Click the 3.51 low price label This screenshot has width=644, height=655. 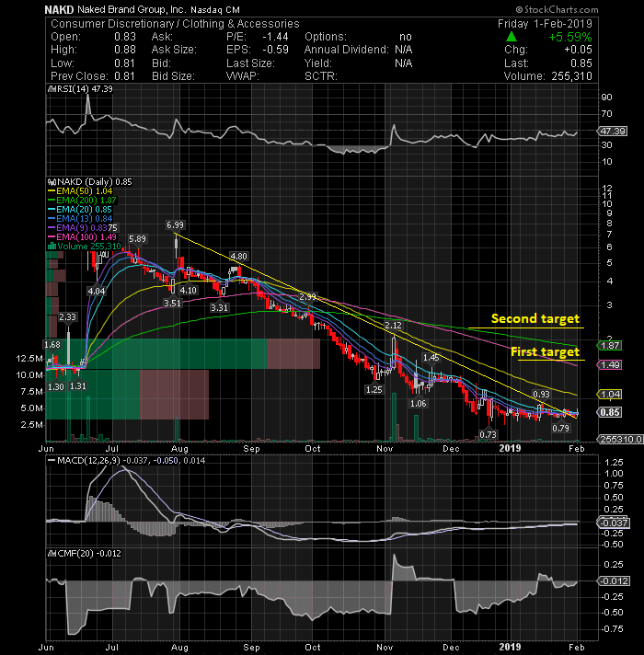[x=172, y=304]
